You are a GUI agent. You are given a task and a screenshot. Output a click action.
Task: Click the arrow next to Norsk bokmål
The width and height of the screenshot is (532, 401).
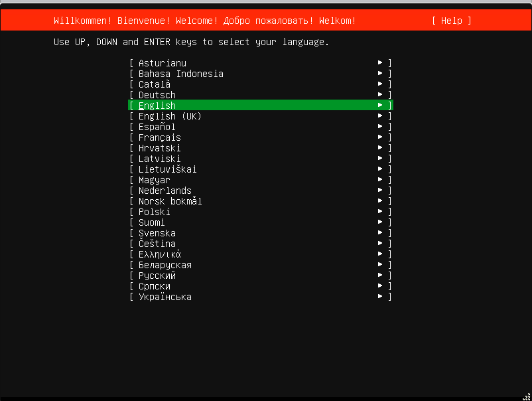pos(380,201)
